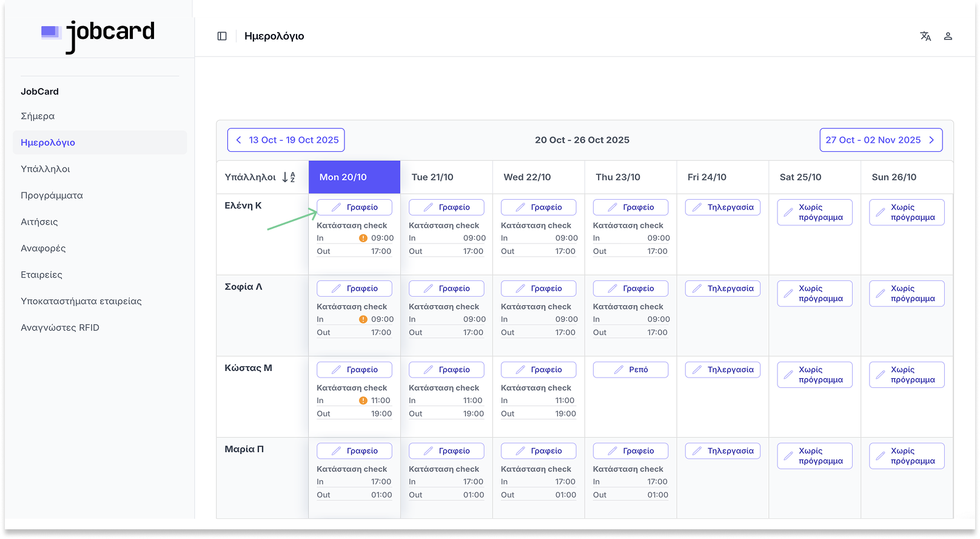Edit Σοφία Λ Friday Τηλεργασία schedule
The width and height of the screenshot is (980, 539).
click(722, 288)
